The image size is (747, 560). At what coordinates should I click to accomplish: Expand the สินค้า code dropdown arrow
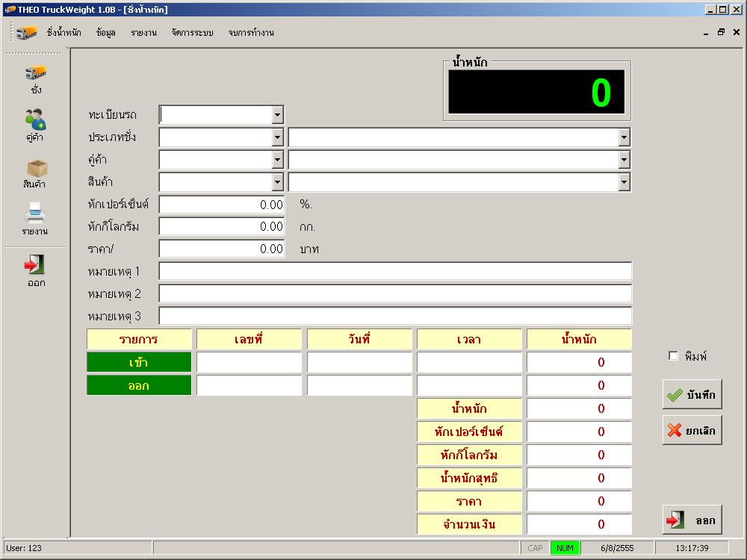tap(277, 182)
